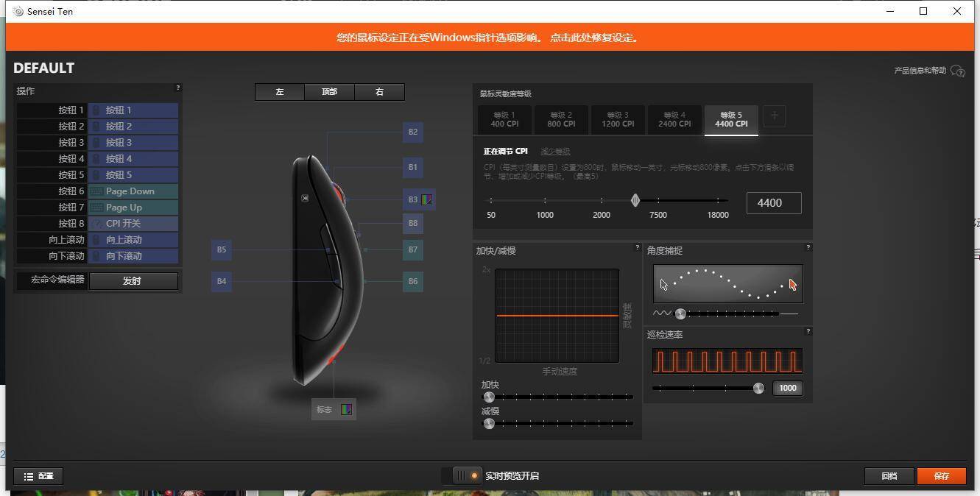Select 等级 2 800 CPI tab
Screen dimensions: 980x496
[561, 120]
